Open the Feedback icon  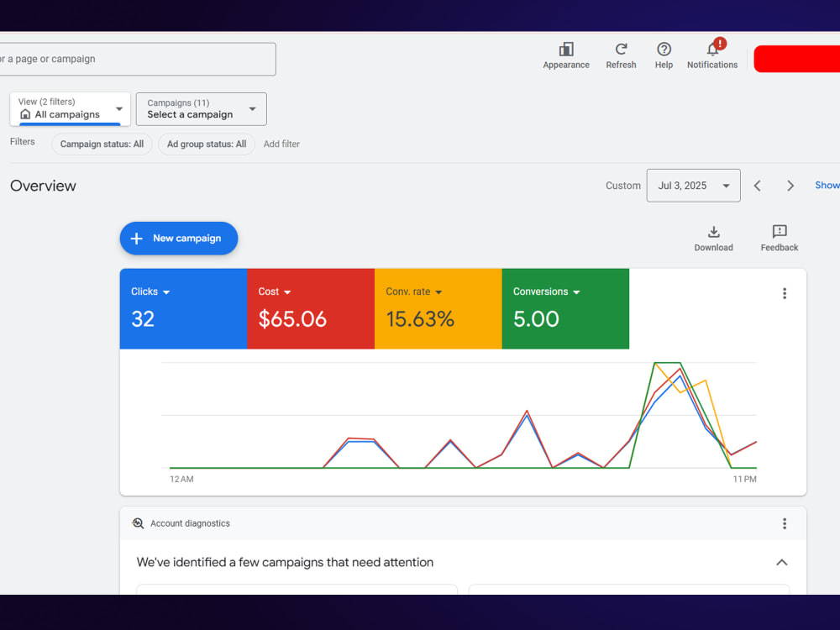click(x=779, y=239)
